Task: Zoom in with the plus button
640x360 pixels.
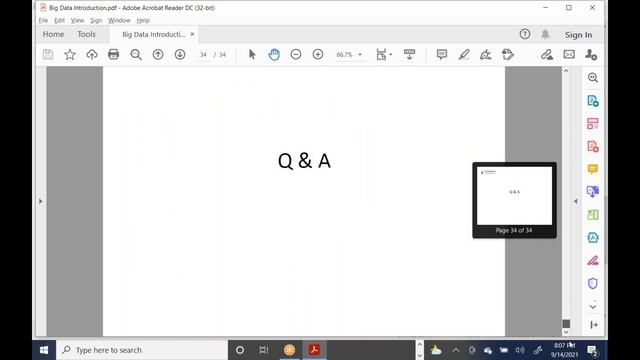Action: pos(318,54)
